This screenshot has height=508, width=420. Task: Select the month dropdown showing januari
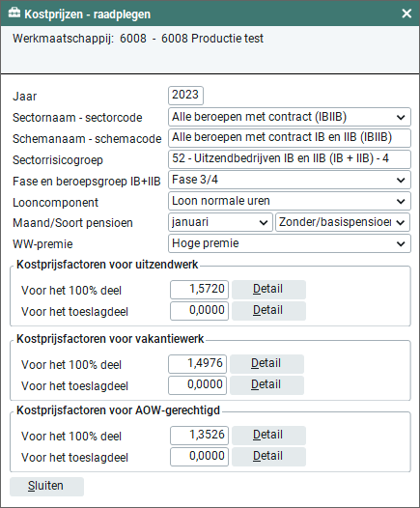pos(220,222)
